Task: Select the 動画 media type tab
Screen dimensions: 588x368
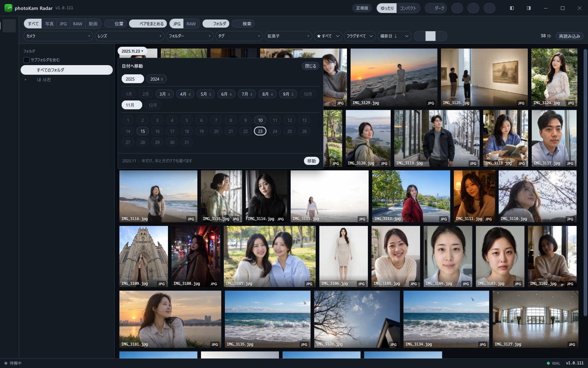Action: pos(93,24)
